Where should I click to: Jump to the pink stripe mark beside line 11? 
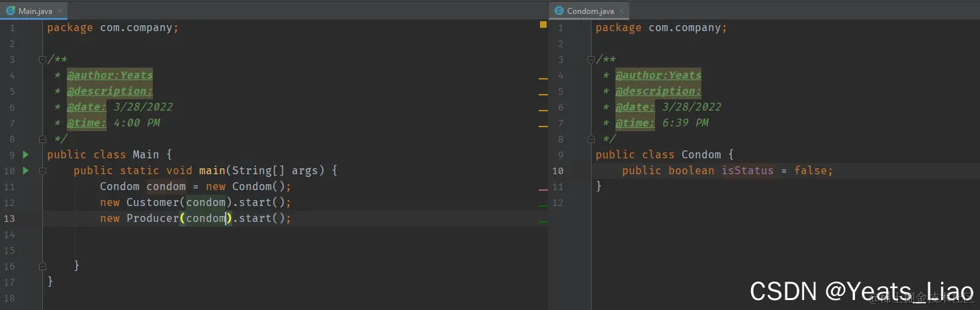[543, 189]
